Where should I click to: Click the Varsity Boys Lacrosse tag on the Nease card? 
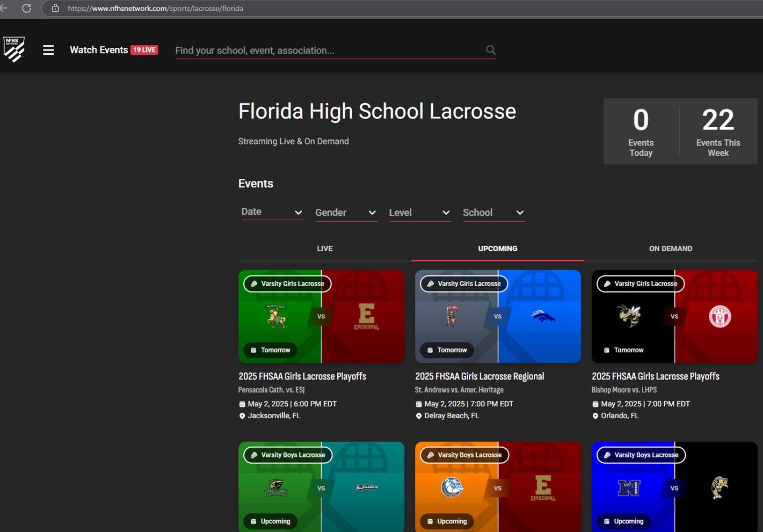[x=288, y=455]
